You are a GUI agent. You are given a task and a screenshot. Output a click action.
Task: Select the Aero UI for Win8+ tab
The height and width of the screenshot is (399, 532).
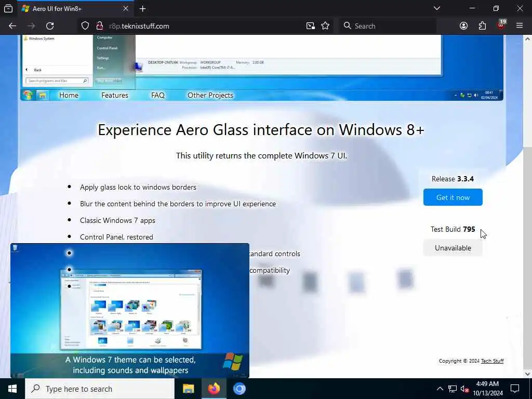coord(76,9)
